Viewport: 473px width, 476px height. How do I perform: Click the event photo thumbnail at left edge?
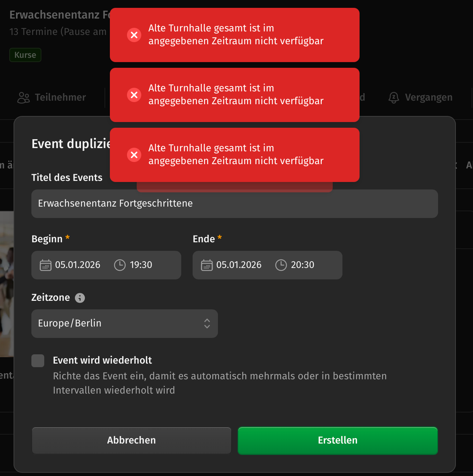point(6,284)
